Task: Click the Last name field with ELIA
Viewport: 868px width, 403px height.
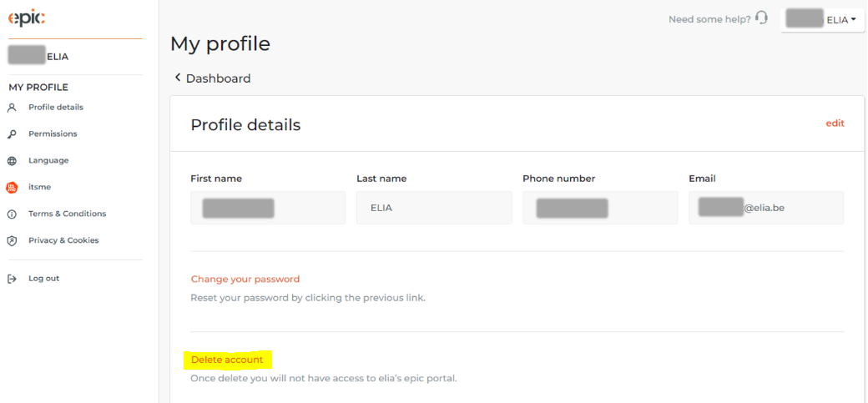Action: pos(434,208)
